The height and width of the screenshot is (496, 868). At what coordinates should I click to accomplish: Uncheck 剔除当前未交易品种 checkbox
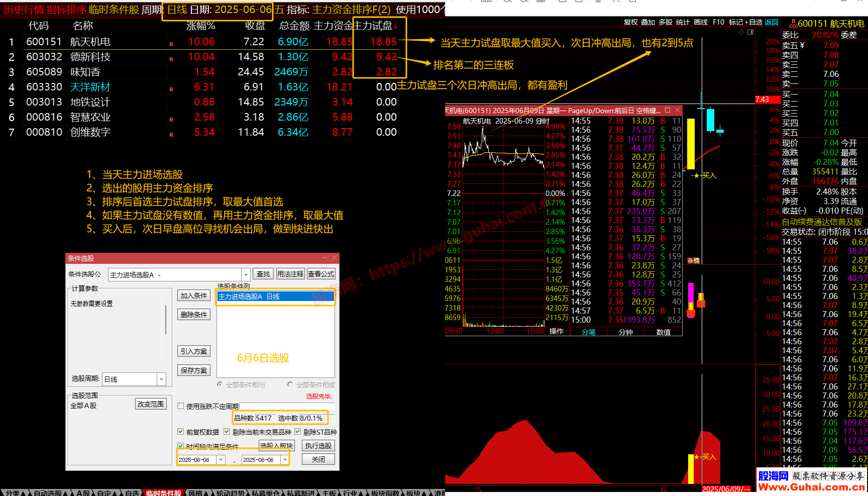[227, 432]
